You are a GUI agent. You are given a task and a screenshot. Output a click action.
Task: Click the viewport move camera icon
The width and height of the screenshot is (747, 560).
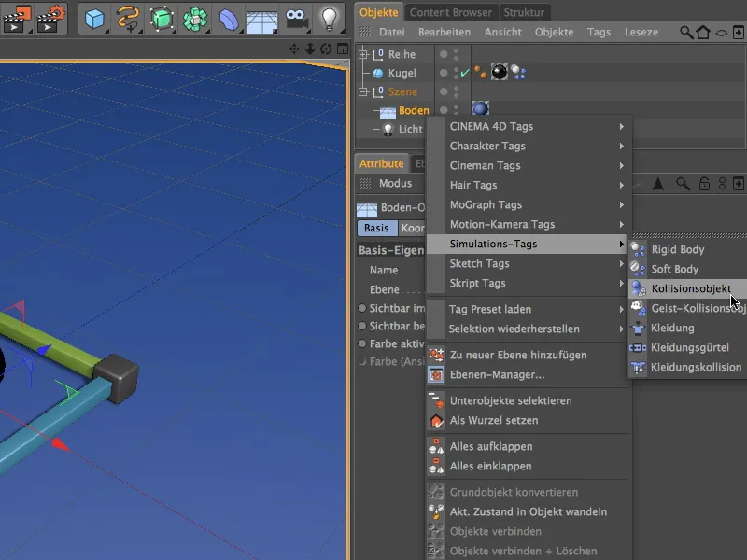click(294, 49)
